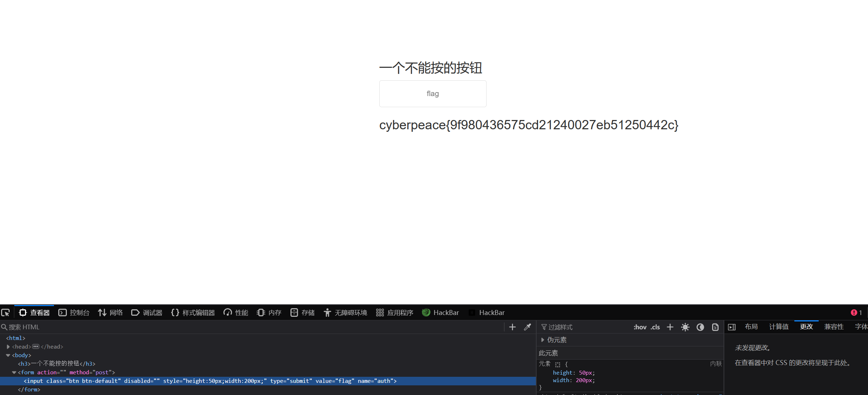Toggle dark color scheme simulation
868x395 pixels.
click(700, 327)
